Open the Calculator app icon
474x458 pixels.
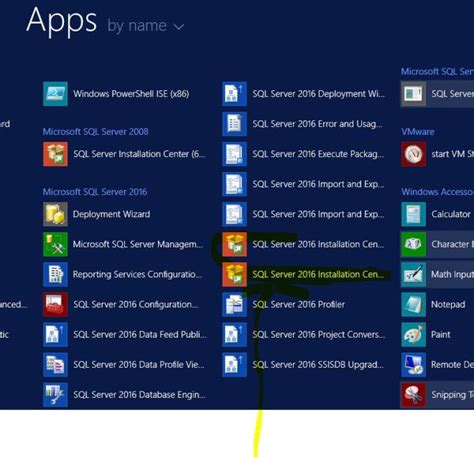point(413,214)
